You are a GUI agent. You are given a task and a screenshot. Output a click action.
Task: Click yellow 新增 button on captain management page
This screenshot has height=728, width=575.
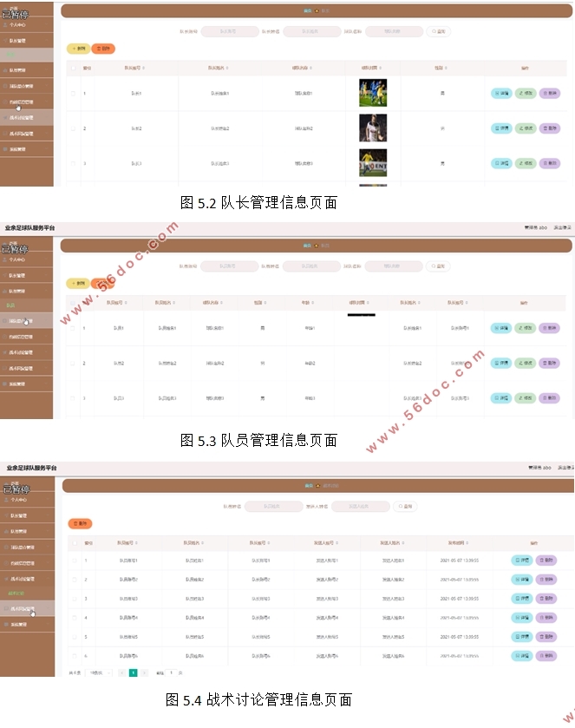pos(78,49)
